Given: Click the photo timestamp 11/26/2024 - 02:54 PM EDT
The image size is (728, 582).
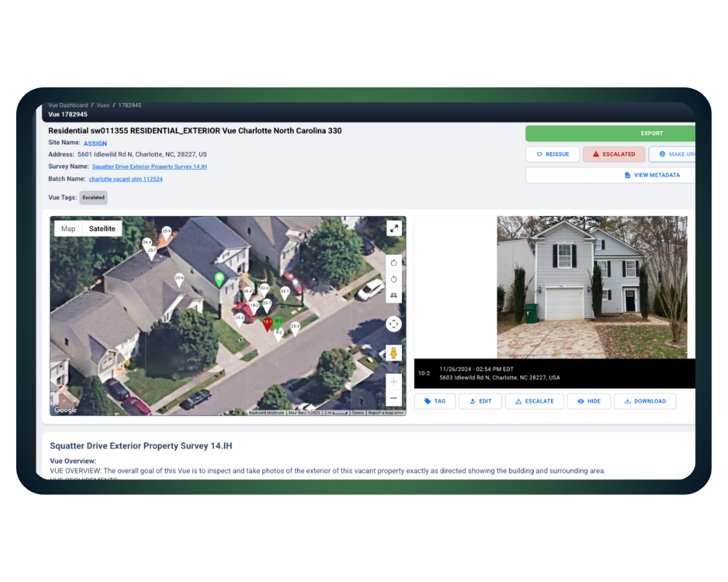Looking at the screenshot, I should [476, 370].
